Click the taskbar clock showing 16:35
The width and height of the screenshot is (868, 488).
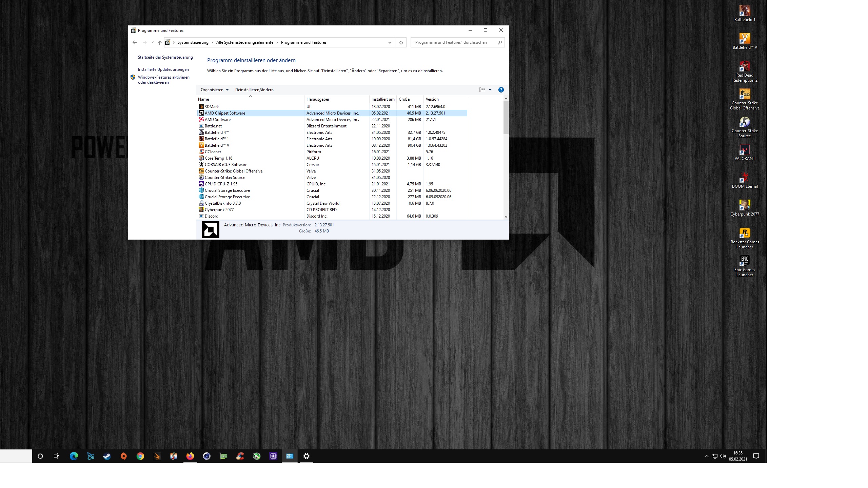(738, 456)
